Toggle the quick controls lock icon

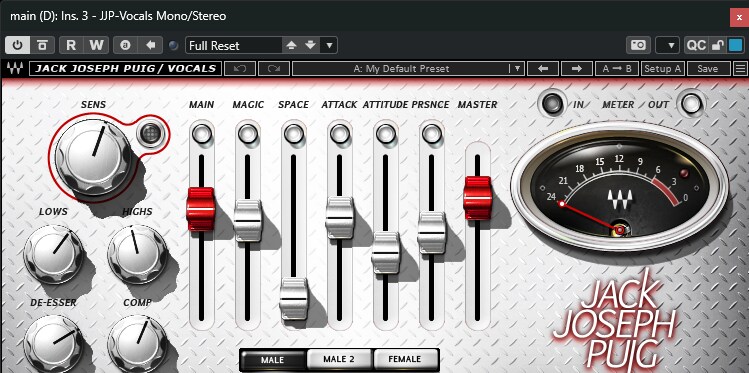(718, 45)
